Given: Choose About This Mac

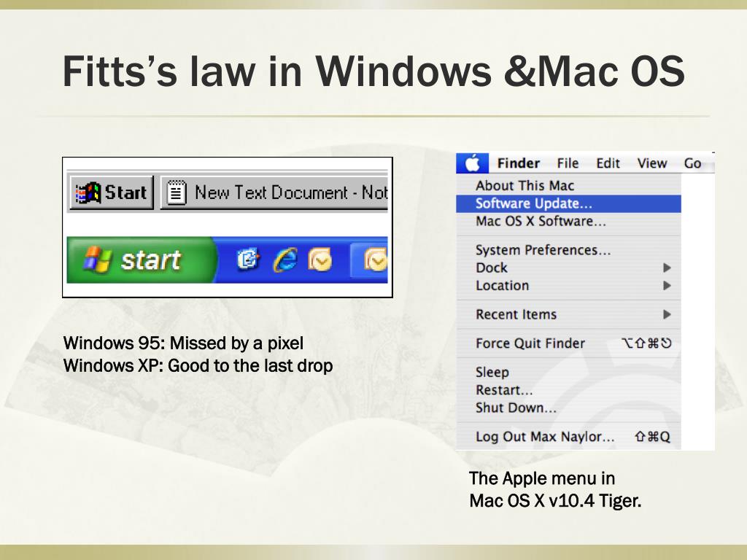Looking at the screenshot, I should [568, 185].
